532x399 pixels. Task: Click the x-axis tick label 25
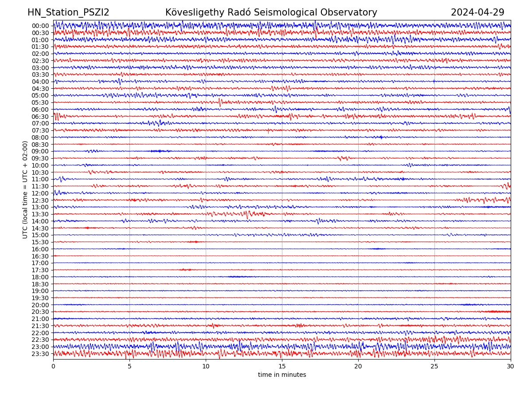tap(434, 367)
